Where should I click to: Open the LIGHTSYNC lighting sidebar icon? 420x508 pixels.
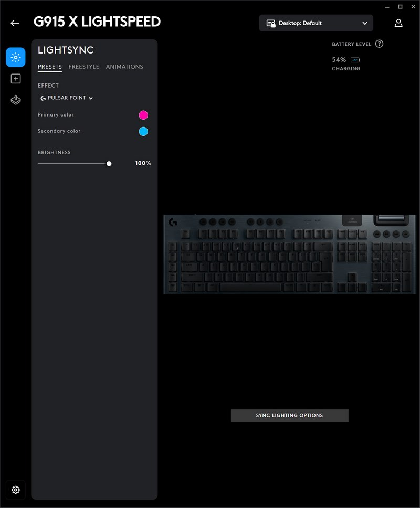(x=16, y=57)
